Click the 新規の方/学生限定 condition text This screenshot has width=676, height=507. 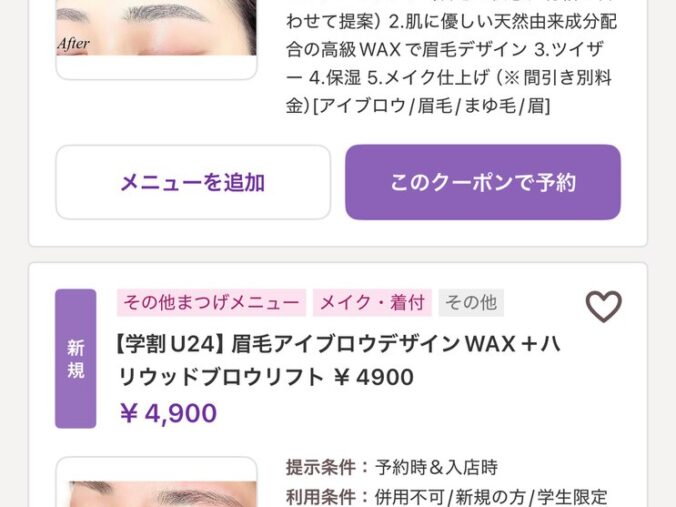[531, 497]
